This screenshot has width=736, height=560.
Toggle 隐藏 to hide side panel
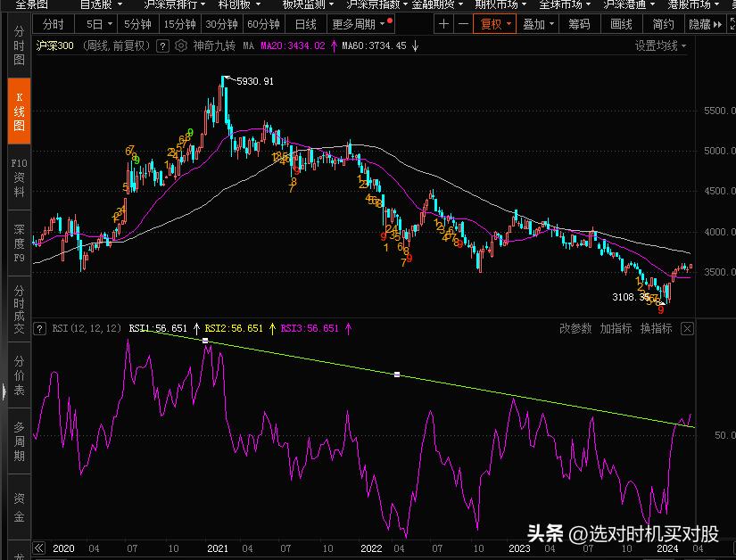pyautogui.click(x=705, y=24)
